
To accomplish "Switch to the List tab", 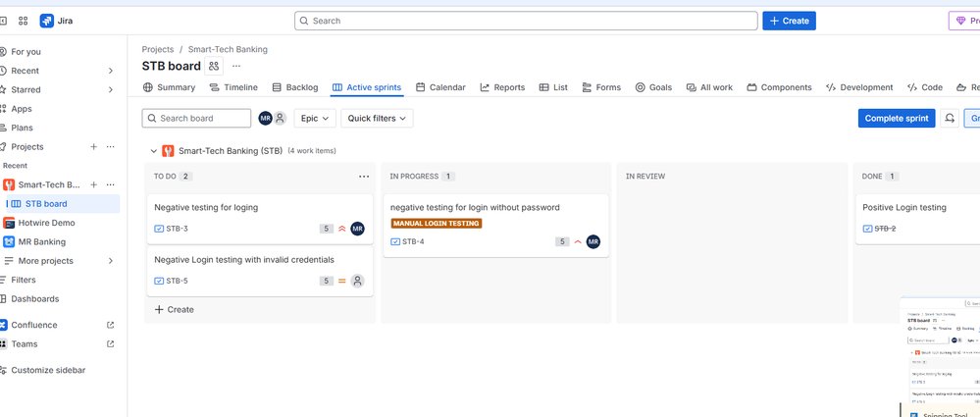I will coord(553,87).
